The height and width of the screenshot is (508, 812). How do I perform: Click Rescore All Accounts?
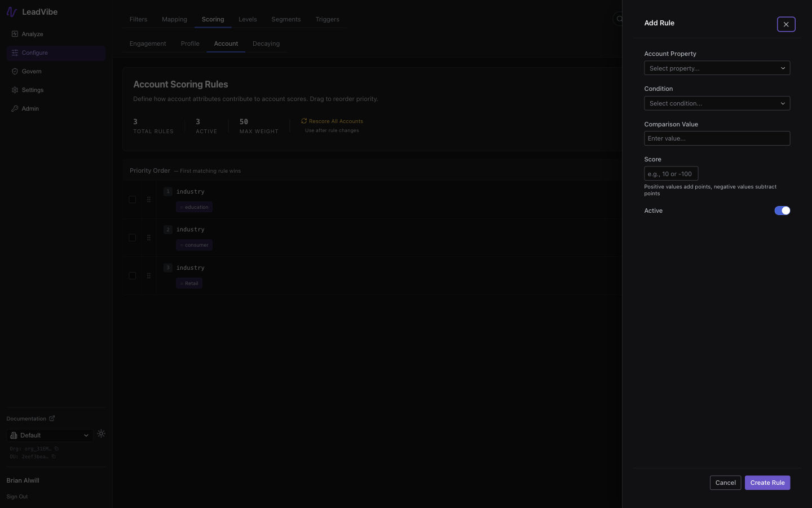[332, 121]
